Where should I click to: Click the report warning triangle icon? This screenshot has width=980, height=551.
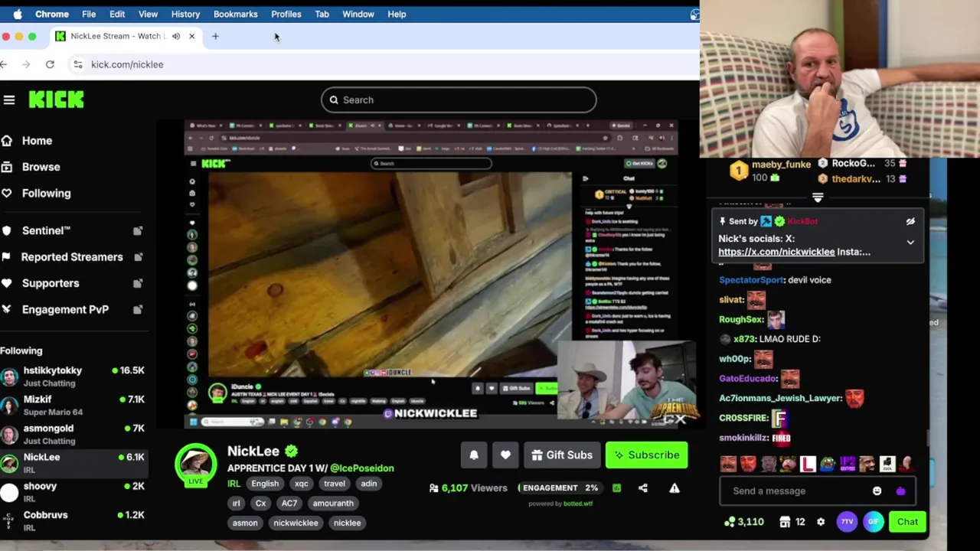pyautogui.click(x=675, y=487)
